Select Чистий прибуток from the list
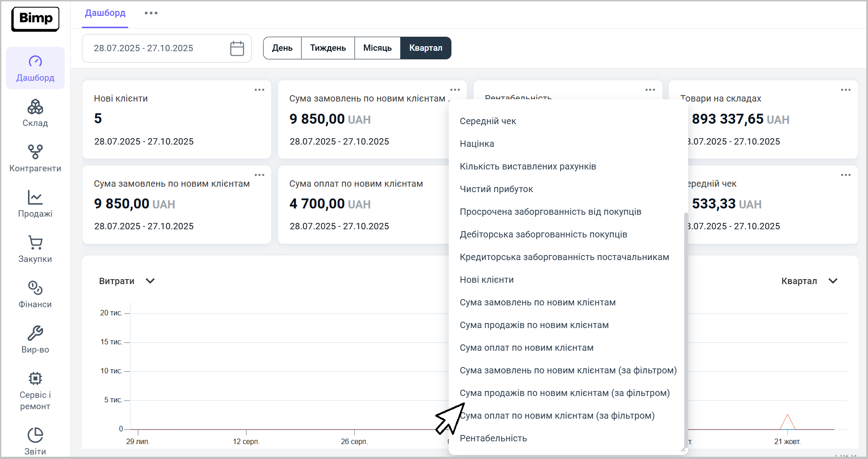The height and width of the screenshot is (459, 868). [x=496, y=189]
